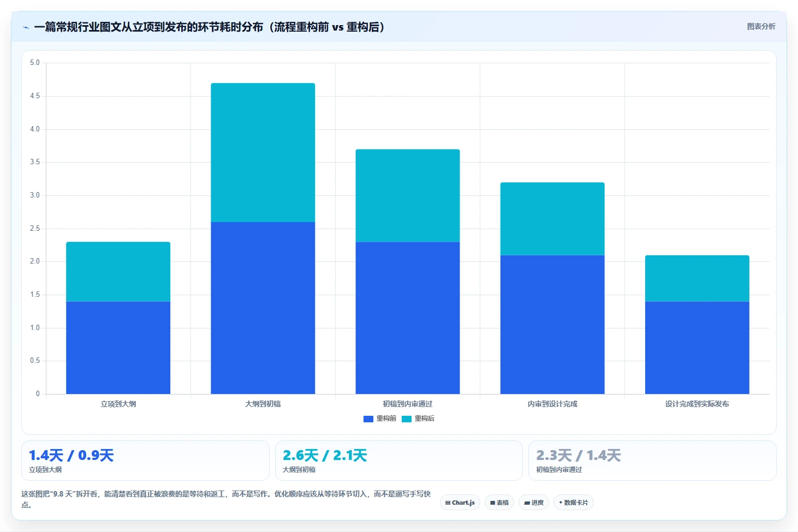Click the cyan 重构后 bar for 立项到大纲
This screenshot has width=798, height=532.
pyautogui.click(x=118, y=272)
